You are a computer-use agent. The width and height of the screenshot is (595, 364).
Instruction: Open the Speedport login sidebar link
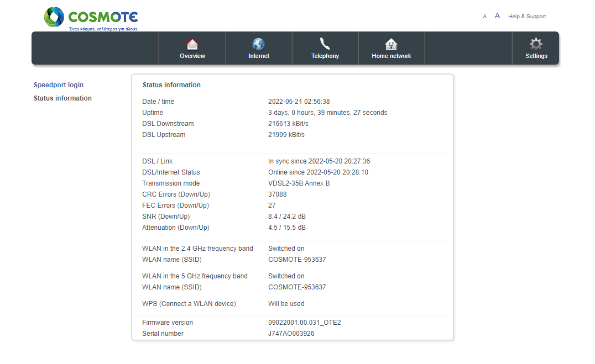[x=59, y=85]
